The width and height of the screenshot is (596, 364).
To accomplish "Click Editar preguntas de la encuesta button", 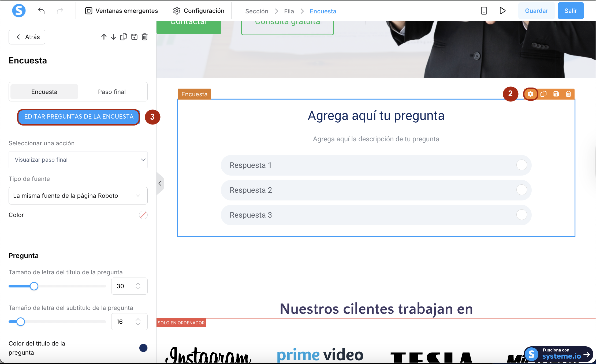I will click(79, 117).
